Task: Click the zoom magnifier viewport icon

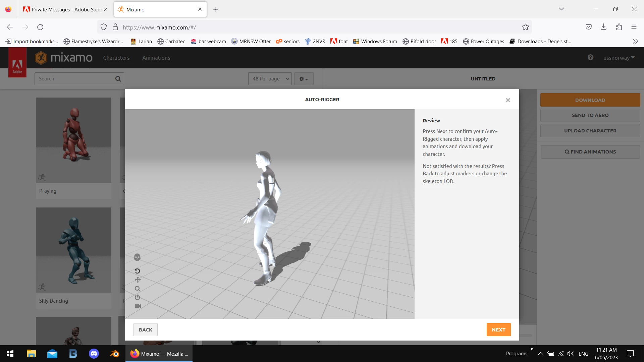Action: [x=138, y=289]
